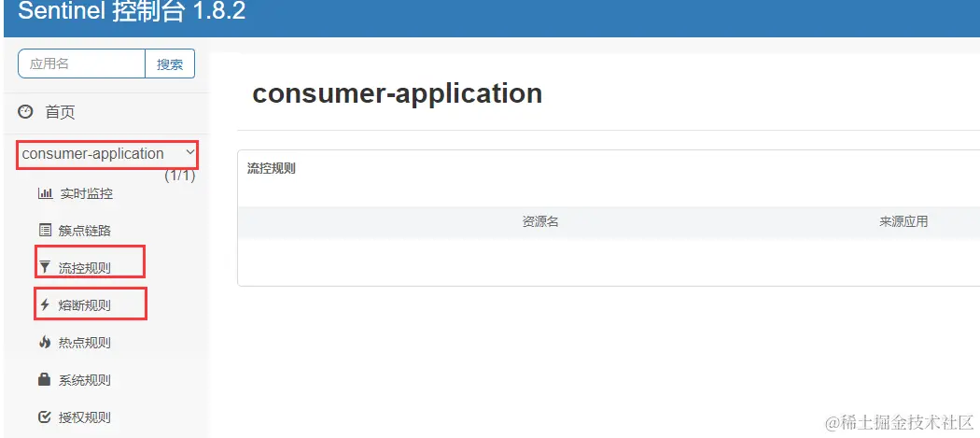Click the Sentinel 控制台 1.8.2 title
The width and height of the screenshot is (980, 438).
tap(132, 10)
